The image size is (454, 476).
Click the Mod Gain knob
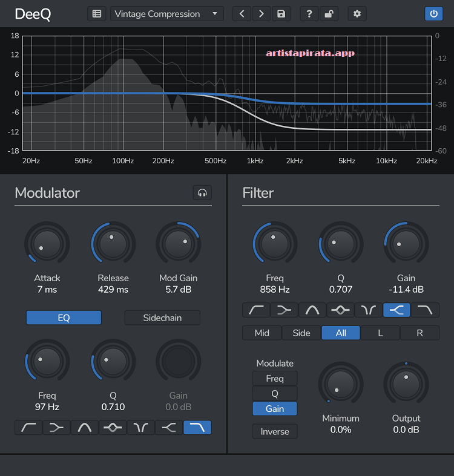(x=179, y=244)
